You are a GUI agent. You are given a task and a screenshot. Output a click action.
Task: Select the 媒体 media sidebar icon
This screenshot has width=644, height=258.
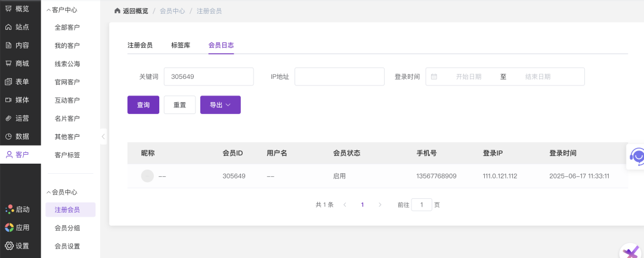9,100
